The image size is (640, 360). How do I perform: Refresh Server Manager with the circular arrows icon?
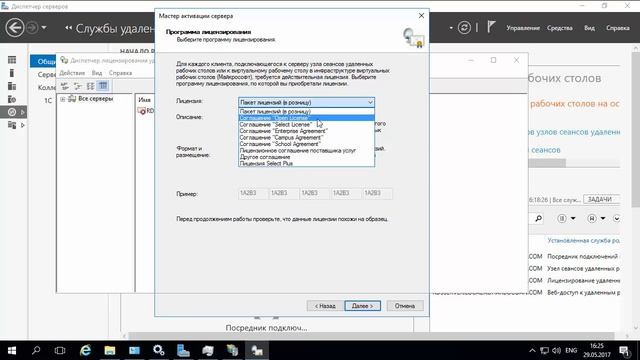464,28
